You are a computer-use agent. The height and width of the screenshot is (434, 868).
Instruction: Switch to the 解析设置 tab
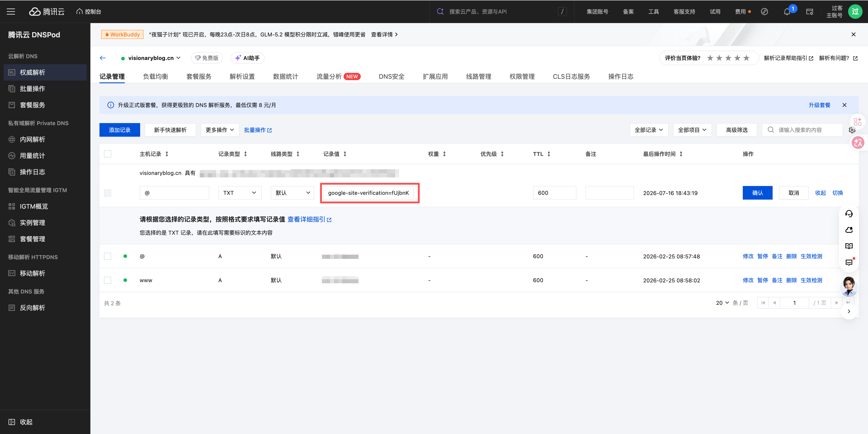242,76
